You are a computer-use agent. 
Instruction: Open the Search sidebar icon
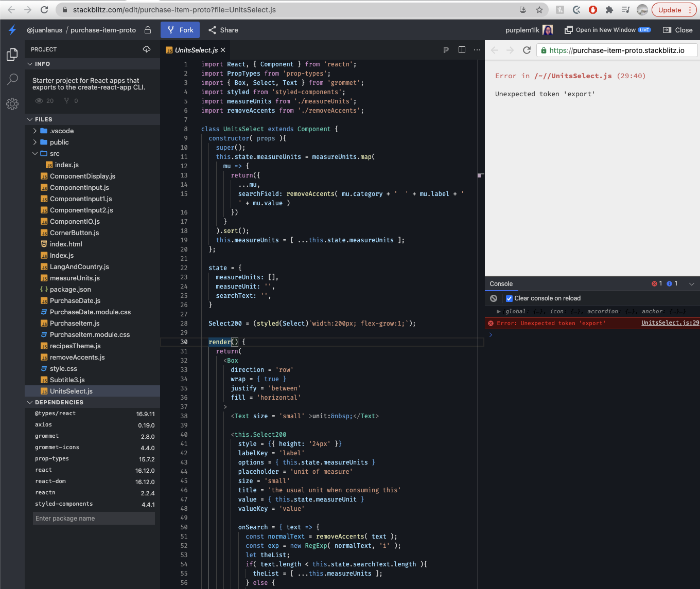click(12, 79)
